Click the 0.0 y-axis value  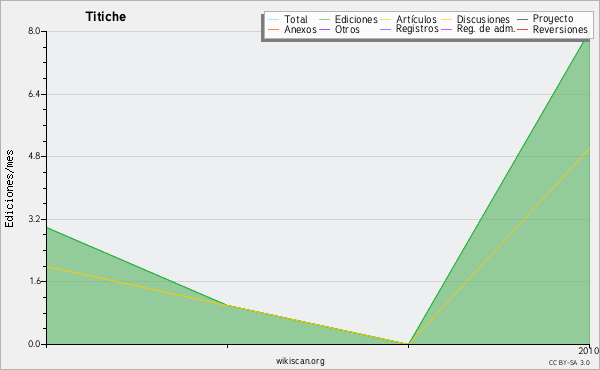click(34, 344)
